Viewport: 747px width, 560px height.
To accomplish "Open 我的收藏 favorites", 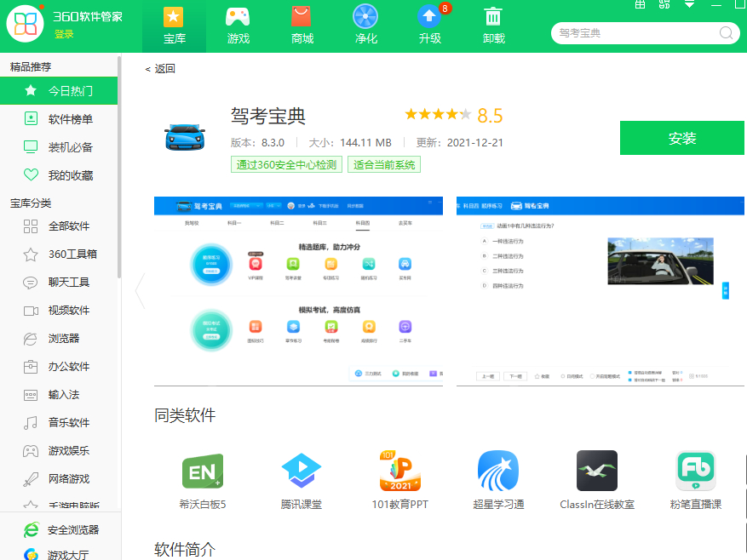I will click(59, 175).
